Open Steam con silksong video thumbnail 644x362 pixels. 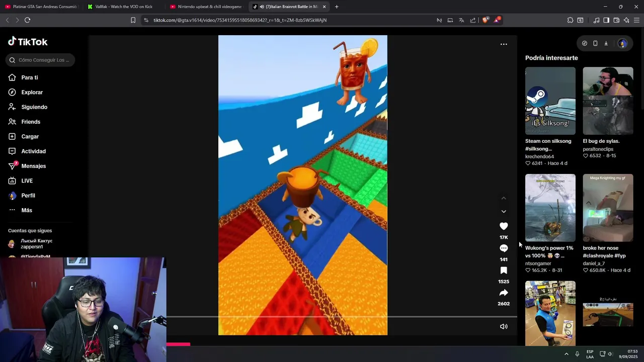[x=550, y=101]
